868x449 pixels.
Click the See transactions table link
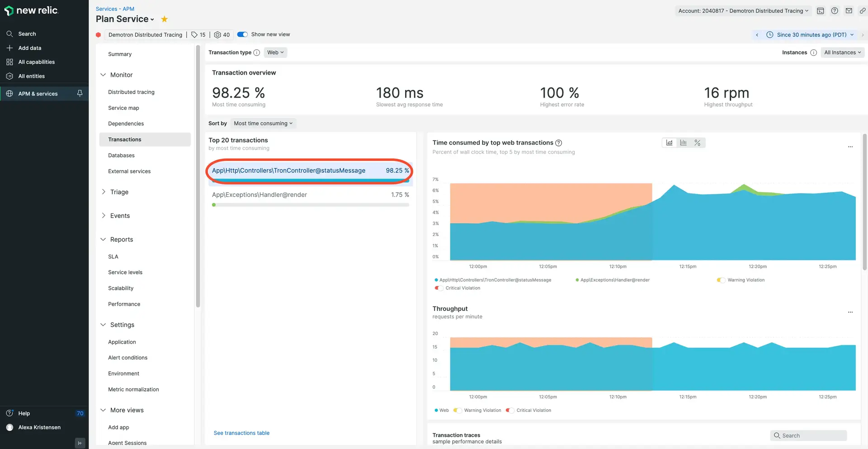[x=241, y=433]
